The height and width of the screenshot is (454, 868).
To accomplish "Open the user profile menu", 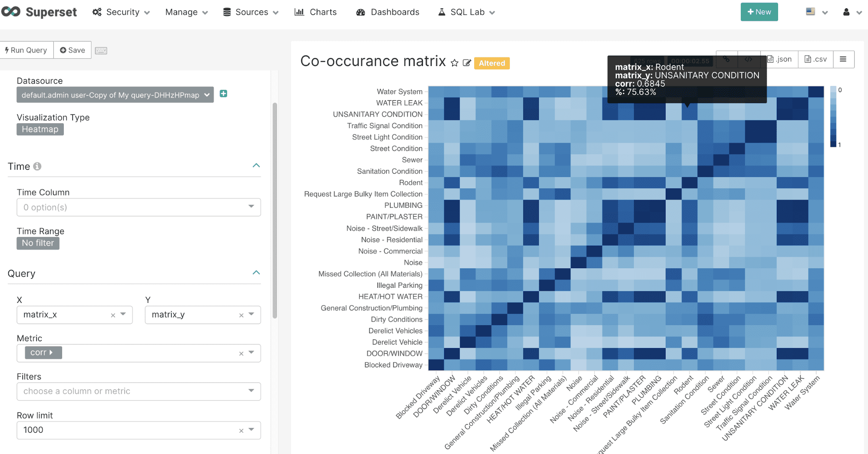I will tap(852, 12).
